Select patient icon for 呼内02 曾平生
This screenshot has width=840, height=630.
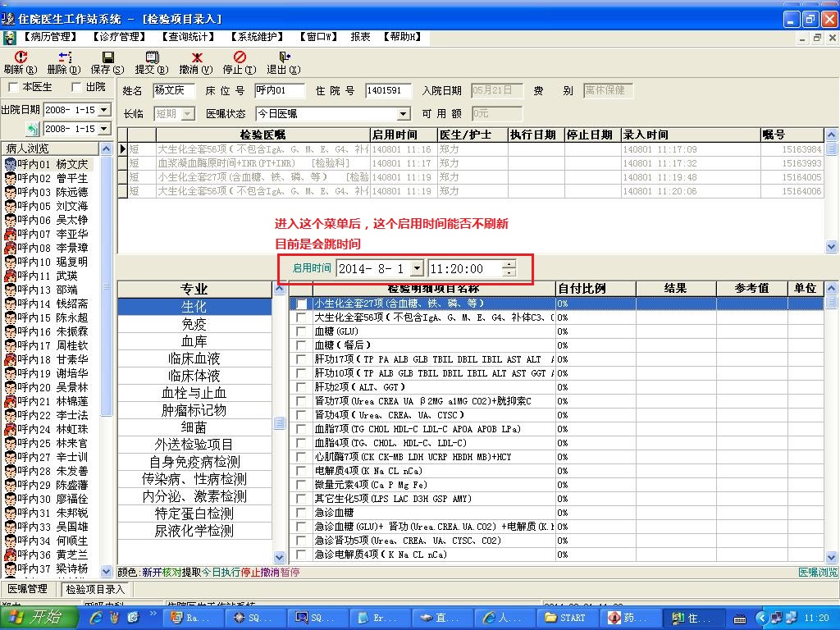tap(10, 178)
